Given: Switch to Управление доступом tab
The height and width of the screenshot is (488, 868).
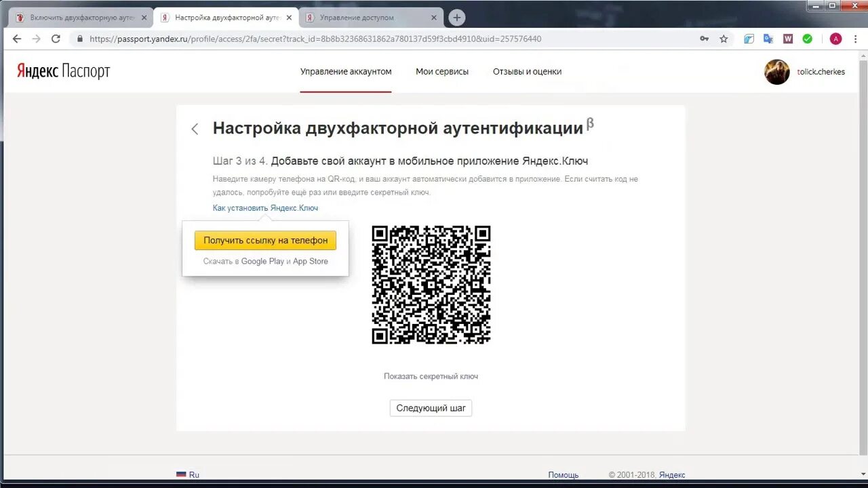Looking at the screenshot, I should [371, 18].
